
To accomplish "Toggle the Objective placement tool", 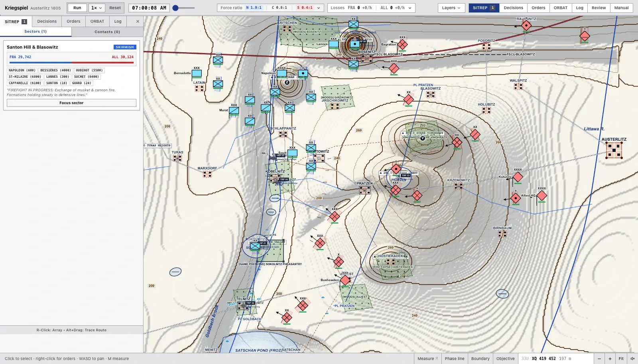I will (x=506, y=359).
